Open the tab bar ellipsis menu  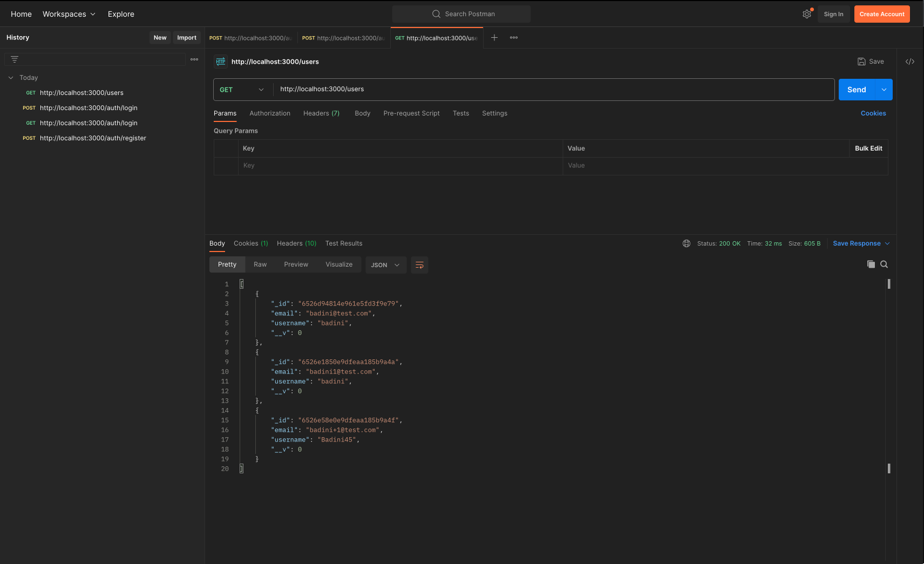pyautogui.click(x=514, y=38)
